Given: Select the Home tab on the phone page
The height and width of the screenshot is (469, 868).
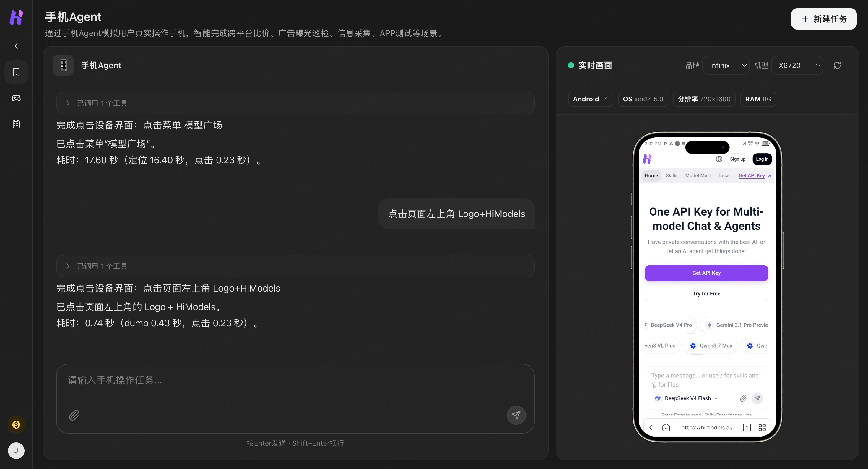Looking at the screenshot, I should (x=651, y=175).
